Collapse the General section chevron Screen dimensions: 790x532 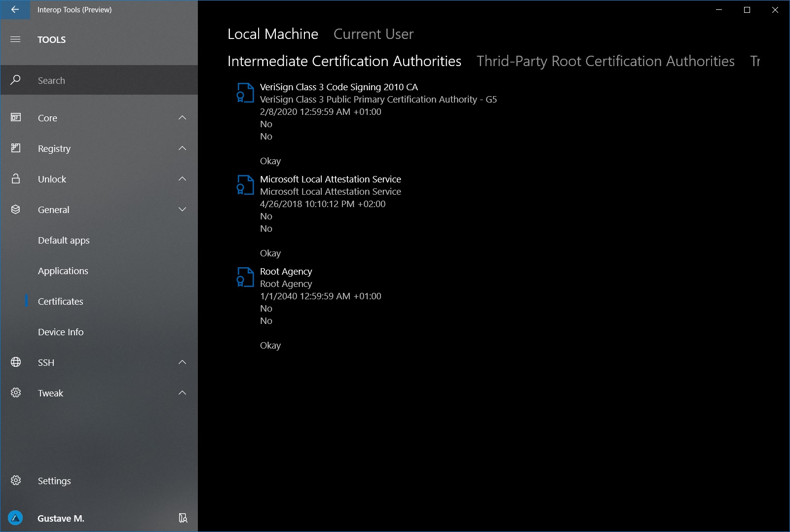[182, 210]
